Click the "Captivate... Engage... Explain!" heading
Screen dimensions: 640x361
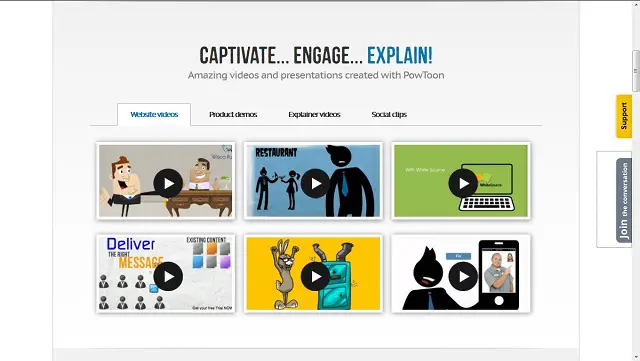point(316,56)
